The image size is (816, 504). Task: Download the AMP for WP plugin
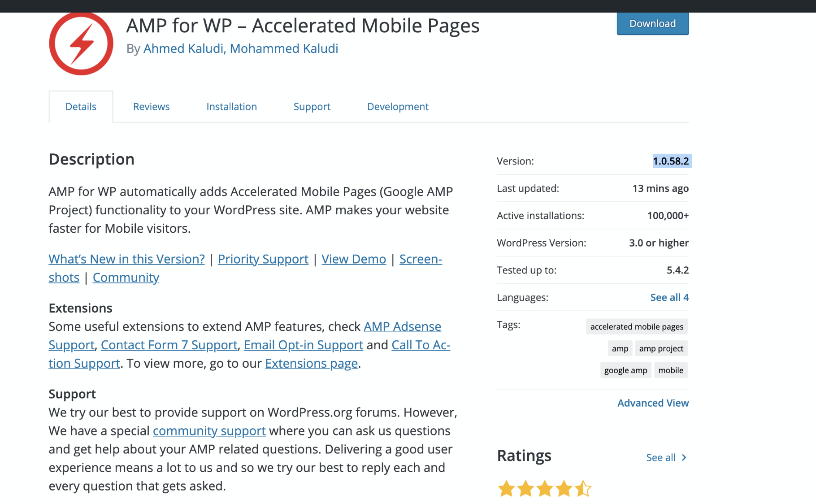coord(652,23)
